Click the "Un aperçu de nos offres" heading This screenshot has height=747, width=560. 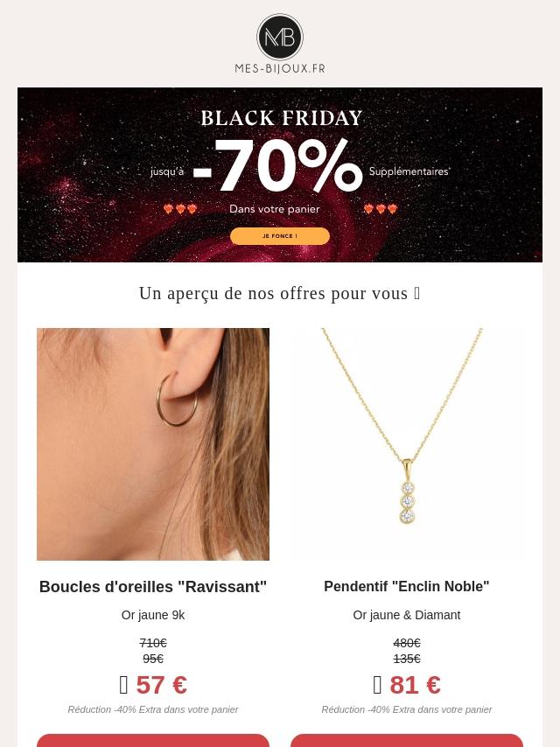point(280,294)
